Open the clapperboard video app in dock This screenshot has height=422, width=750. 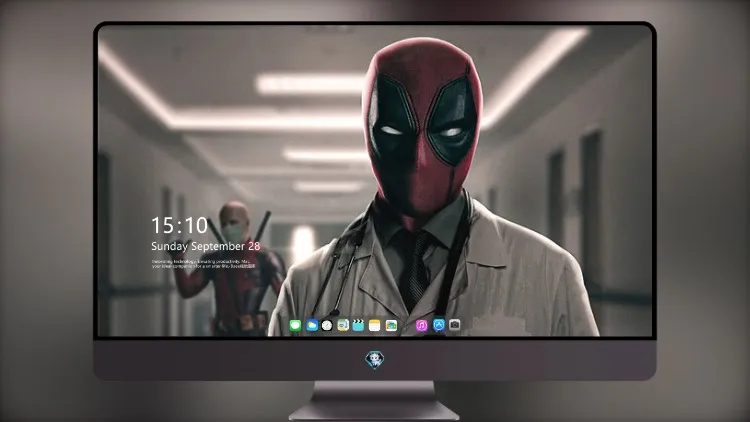point(358,326)
